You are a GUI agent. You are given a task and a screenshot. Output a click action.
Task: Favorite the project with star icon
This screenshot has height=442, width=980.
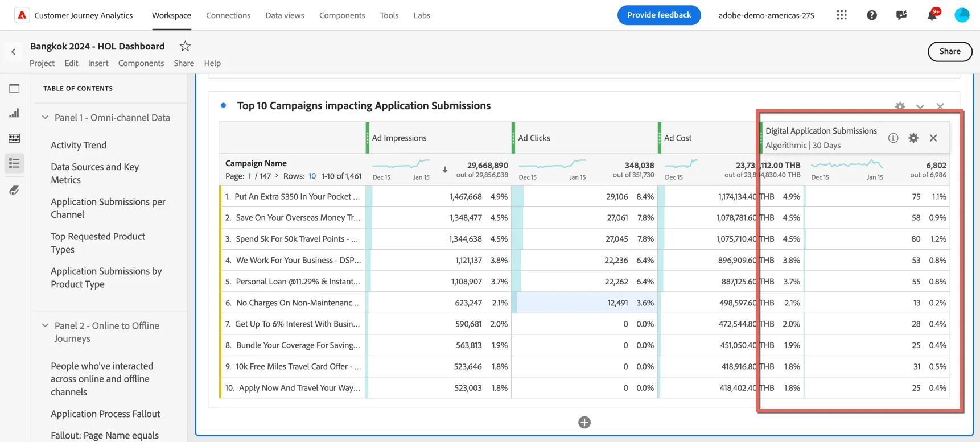[185, 46]
